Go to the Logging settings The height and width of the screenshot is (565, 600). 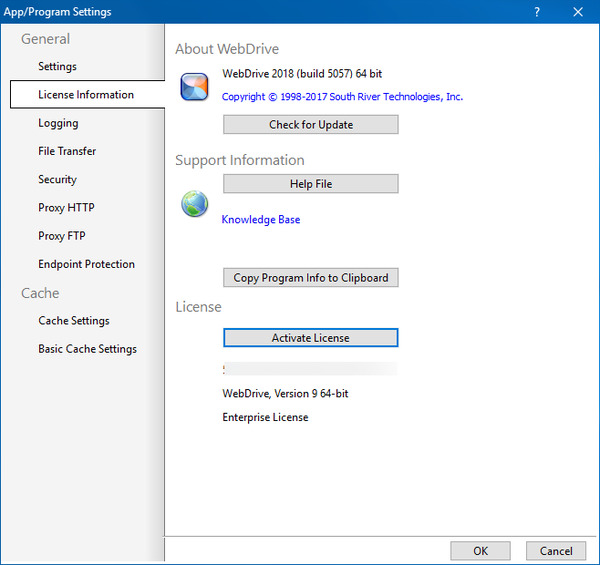click(x=58, y=123)
